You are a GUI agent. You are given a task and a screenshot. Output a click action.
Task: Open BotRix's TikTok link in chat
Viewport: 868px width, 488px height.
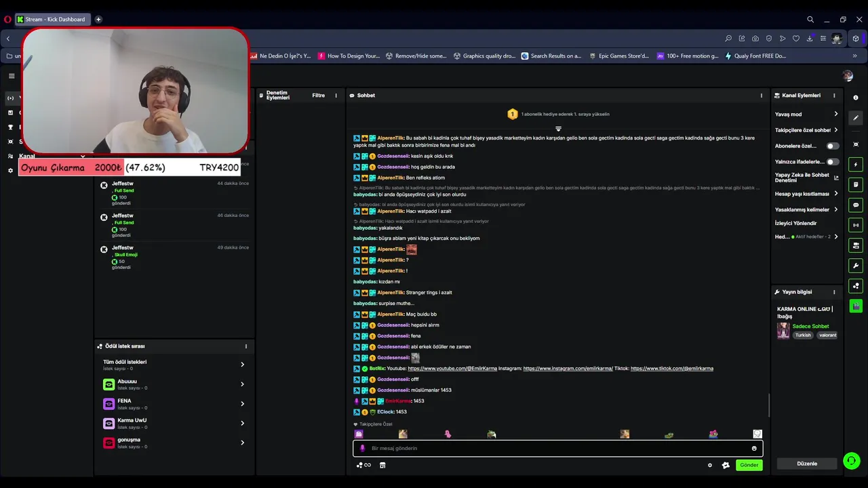(x=672, y=369)
